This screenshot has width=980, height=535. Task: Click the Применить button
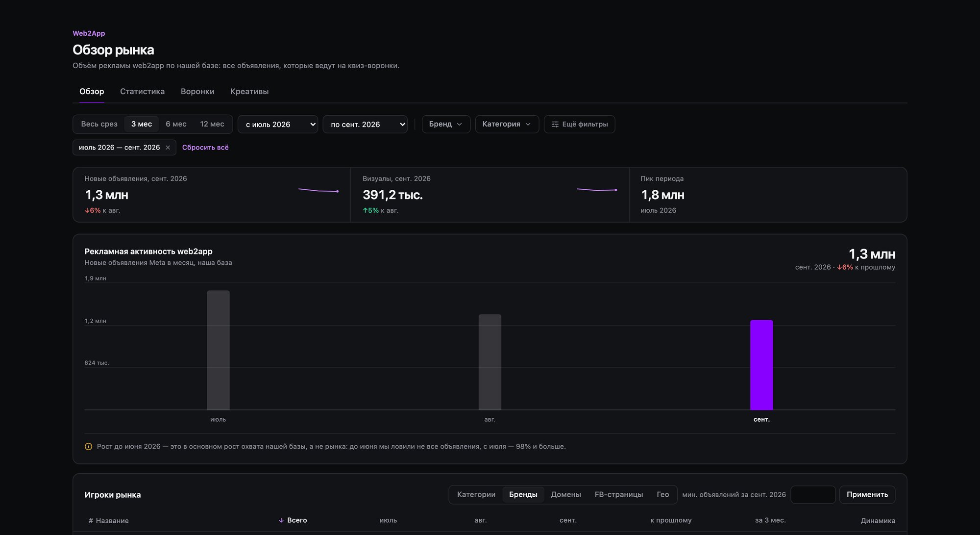[867, 495]
